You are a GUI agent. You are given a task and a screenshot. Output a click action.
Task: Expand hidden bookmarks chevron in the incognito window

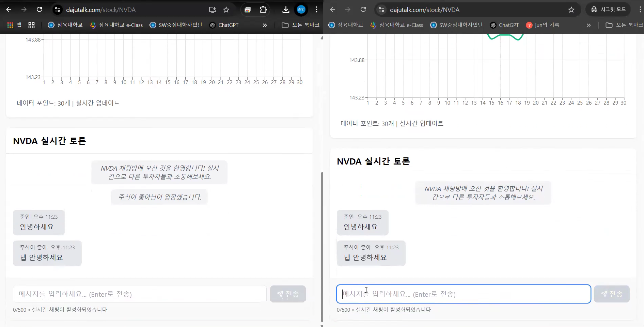pos(588,25)
